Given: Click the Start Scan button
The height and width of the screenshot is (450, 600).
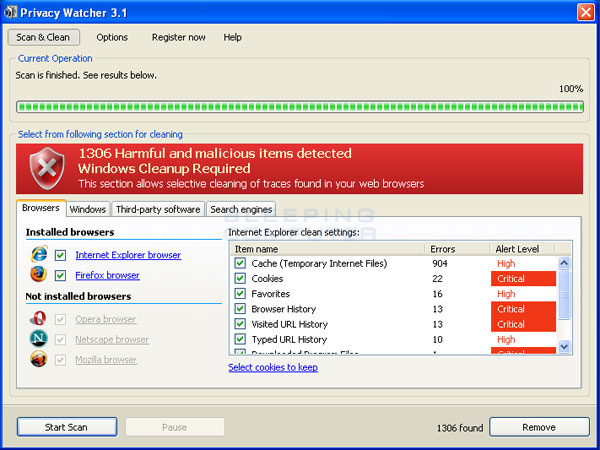Looking at the screenshot, I should click(x=67, y=427).
